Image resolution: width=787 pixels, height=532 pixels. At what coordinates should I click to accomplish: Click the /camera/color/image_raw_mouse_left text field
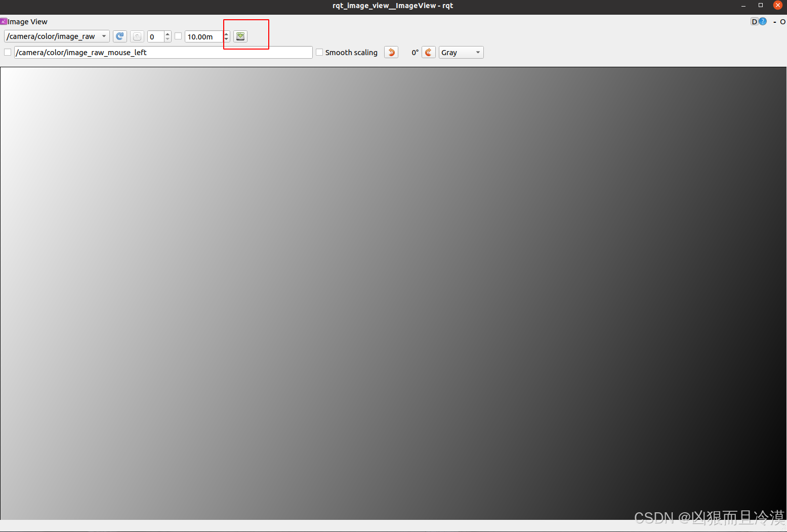click(163, 52)
